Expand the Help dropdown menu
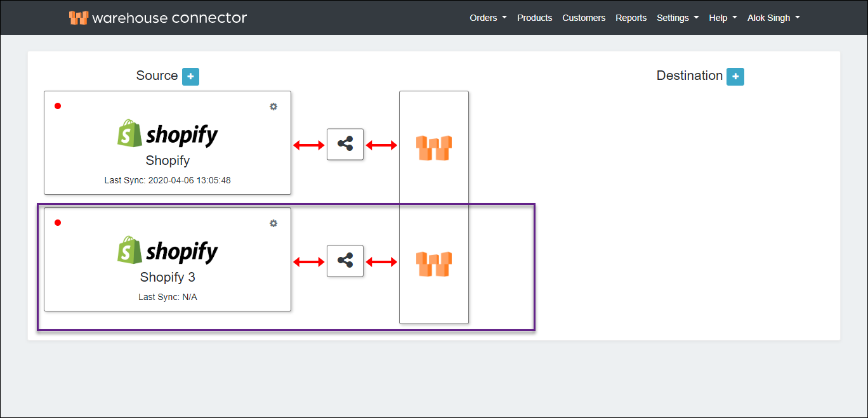 coord(722,18)
